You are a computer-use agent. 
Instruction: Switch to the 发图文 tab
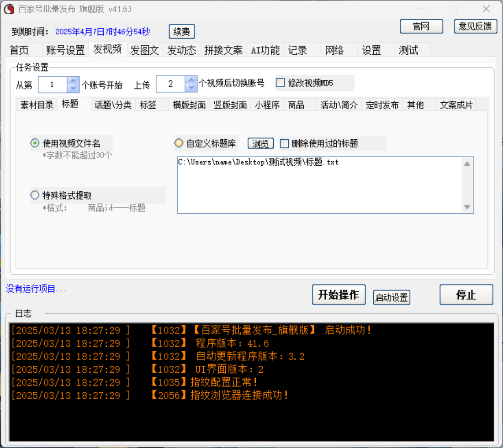coord(145,50)
